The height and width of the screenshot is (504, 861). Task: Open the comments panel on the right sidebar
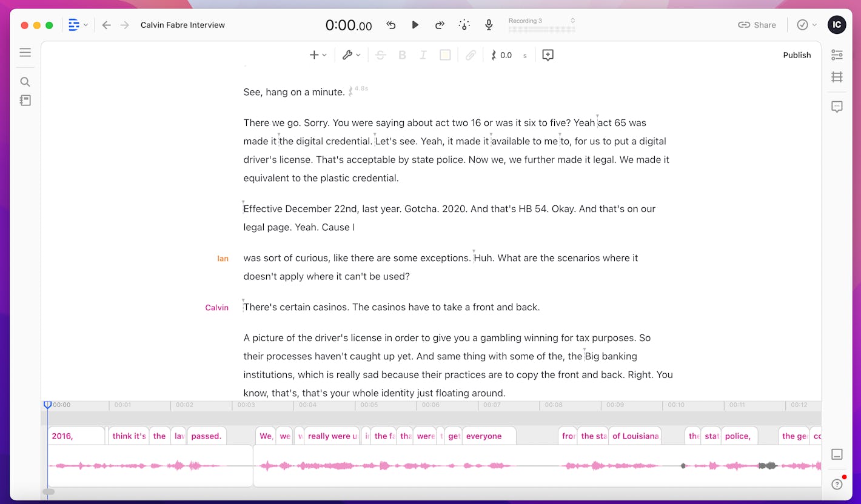[x=837, y=106]
